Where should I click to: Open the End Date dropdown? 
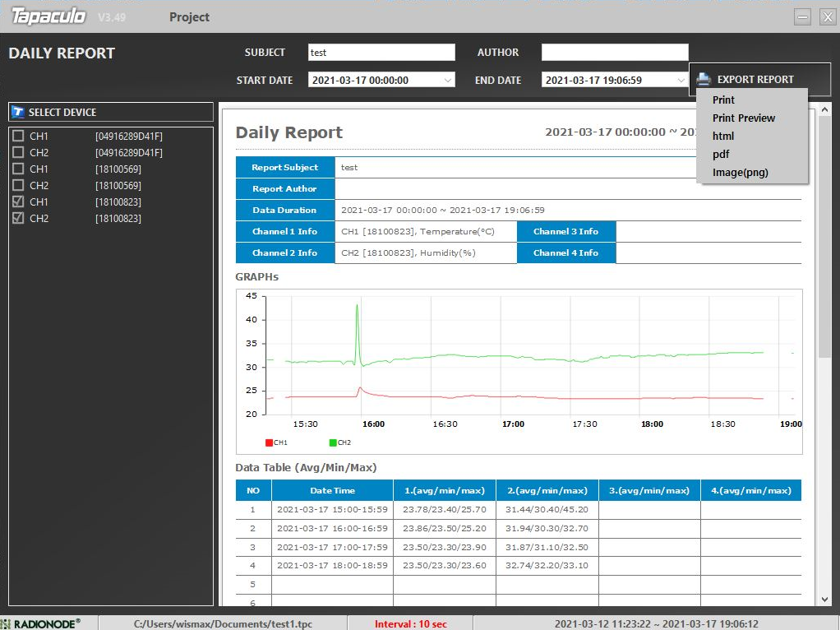(x=681, y=81)
